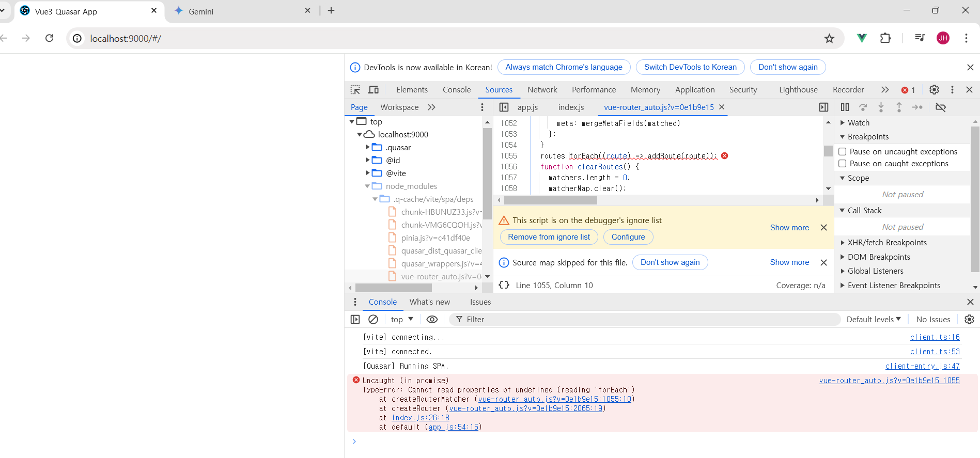Image resolution: width=980 pixels, height=458 pixels.
Task: Click Switch DevTools to Korean
Action: (690, 67)
